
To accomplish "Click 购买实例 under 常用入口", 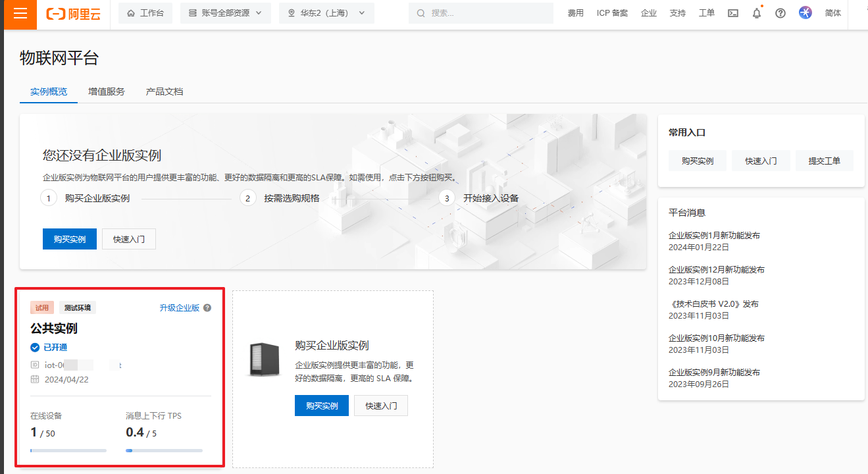I will (x=698, y=161).
